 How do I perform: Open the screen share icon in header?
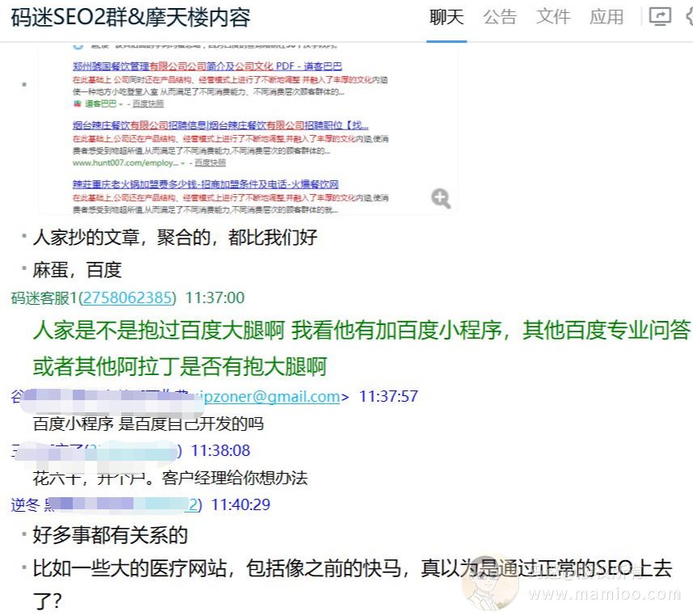[x=660, y=17]
